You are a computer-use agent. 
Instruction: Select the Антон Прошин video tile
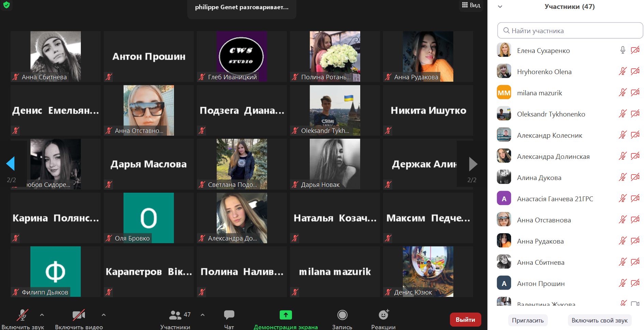149,56
